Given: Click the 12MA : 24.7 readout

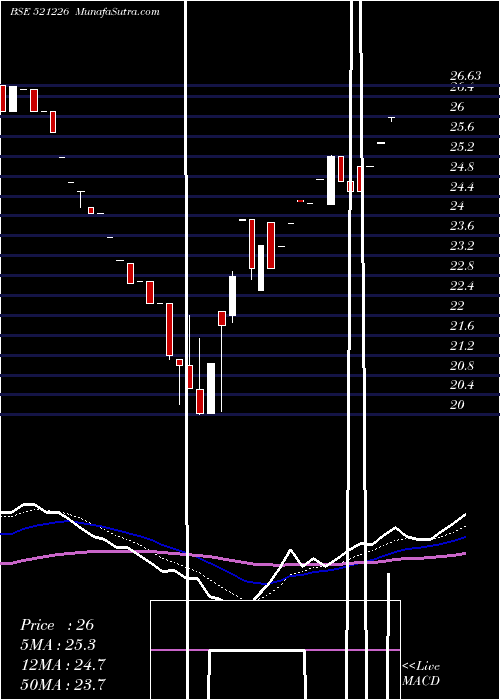Looking at the screenshot, I should click(63, 665).
